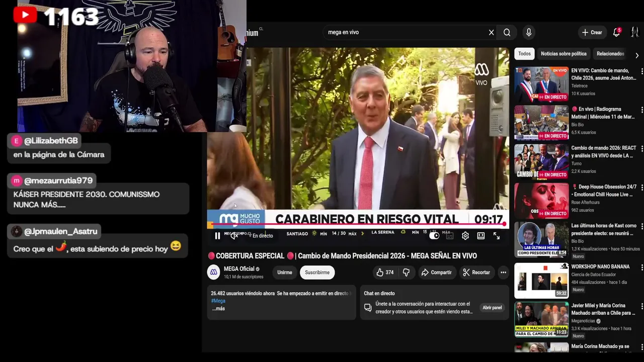The height and width of the screenshot is (362, 644).
Task: Click the search magnifier button
Action: (x=507, y=32)
